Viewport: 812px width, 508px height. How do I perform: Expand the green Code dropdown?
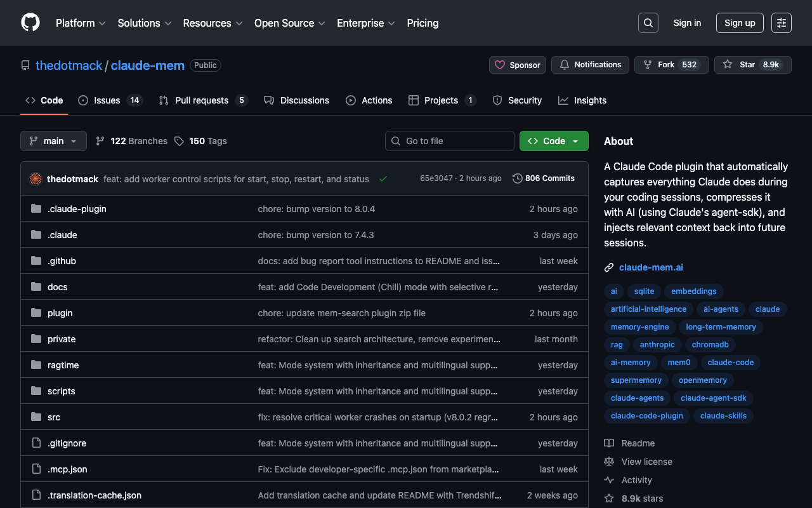pos(553,141)
